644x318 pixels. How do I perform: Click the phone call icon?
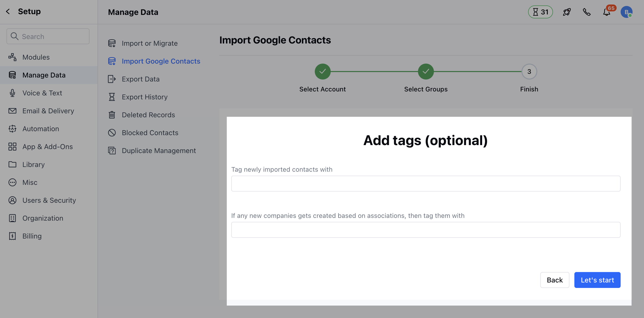[587, 12]
